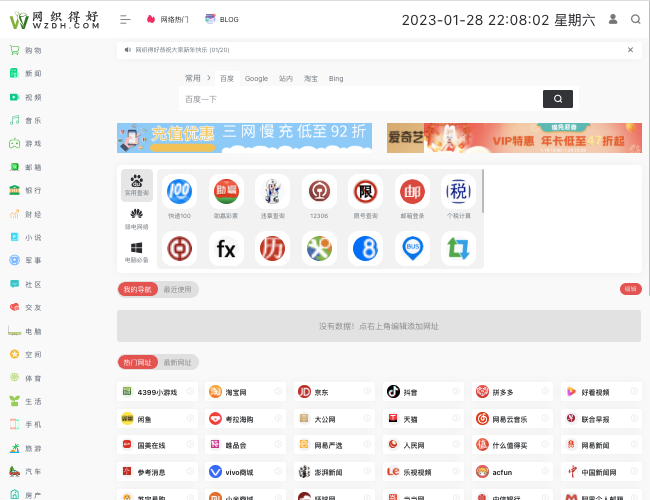
Task: Expand details arrow on 闲鱼 card
Action: coord(190,418)
